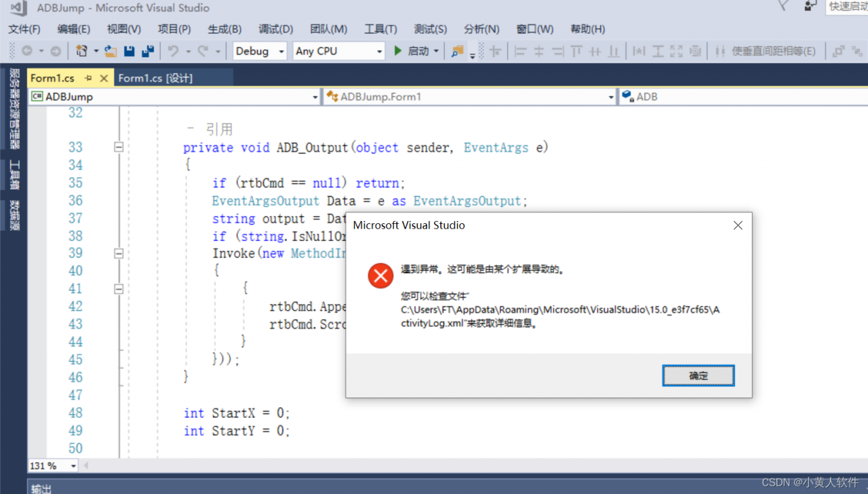Click the Align Centers icon

click(x=539, y=51)
